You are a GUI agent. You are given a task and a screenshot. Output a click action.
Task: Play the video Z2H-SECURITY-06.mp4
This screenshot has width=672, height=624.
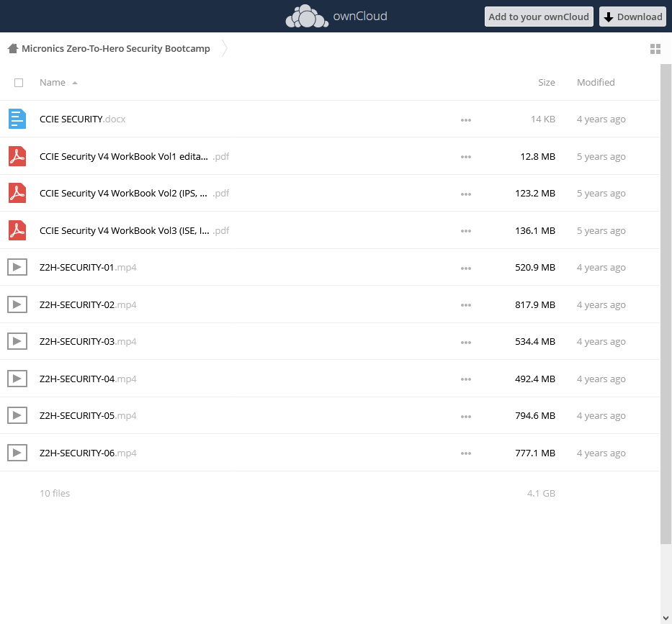pos(88,453)
